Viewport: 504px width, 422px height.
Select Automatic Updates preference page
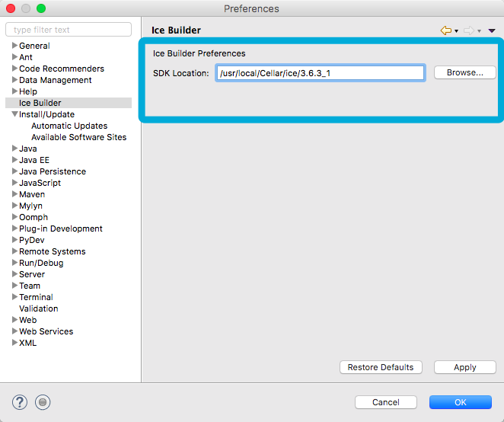point(69,126)
